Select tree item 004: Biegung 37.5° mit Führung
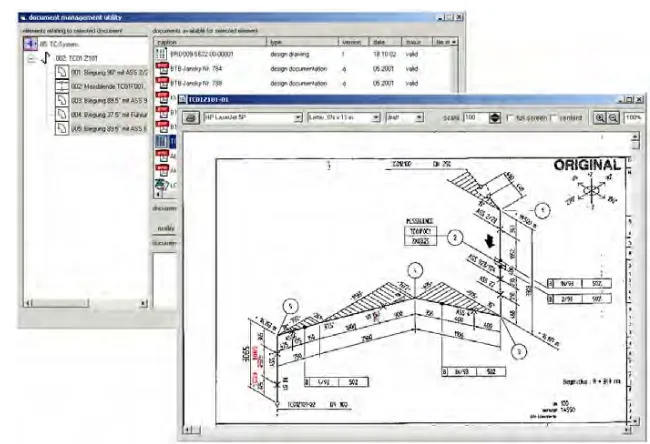 coord(109,115)
